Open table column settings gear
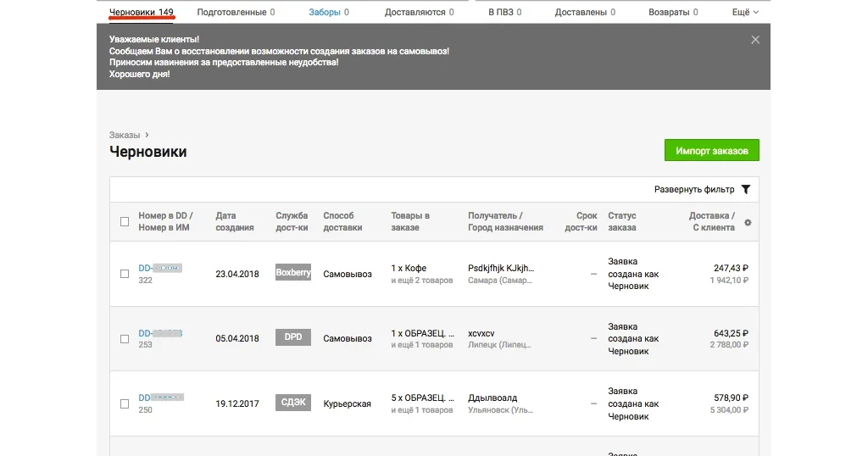868x456 pixels. [748, 222]
